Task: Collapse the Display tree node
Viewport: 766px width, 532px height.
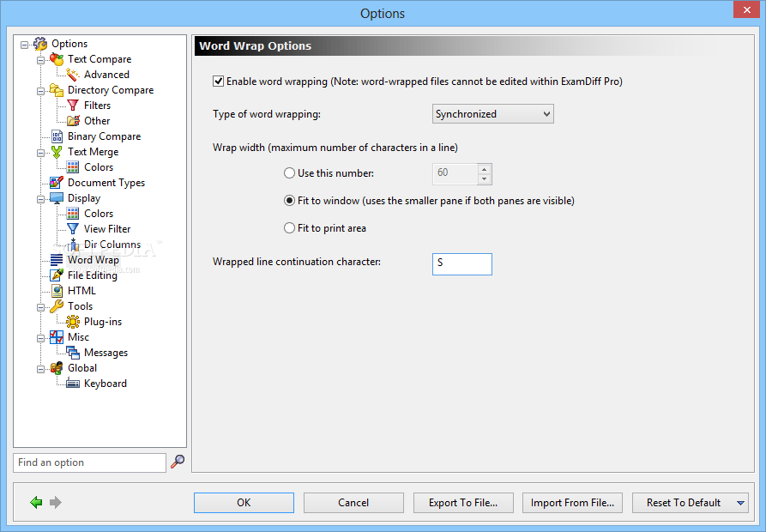Action: click(40, 200)
